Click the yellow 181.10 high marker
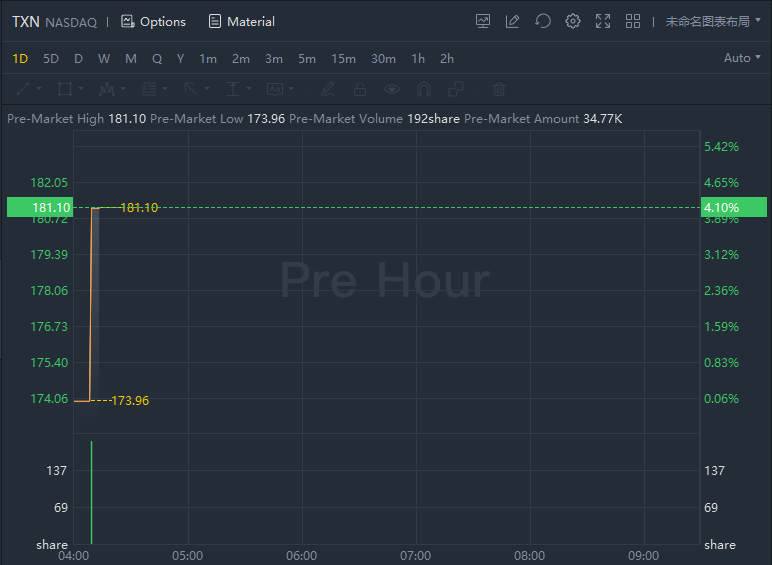 (139, 208)
